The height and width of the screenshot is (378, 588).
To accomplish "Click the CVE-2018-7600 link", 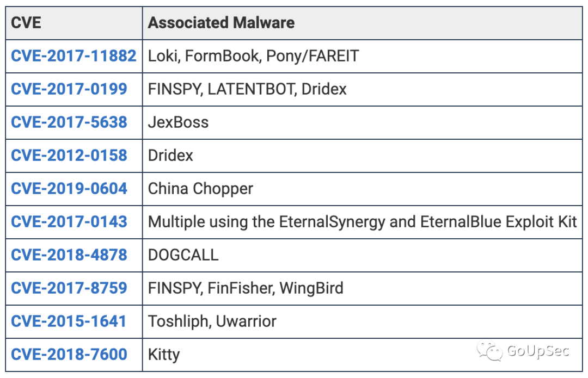I will tap(69, 355).
